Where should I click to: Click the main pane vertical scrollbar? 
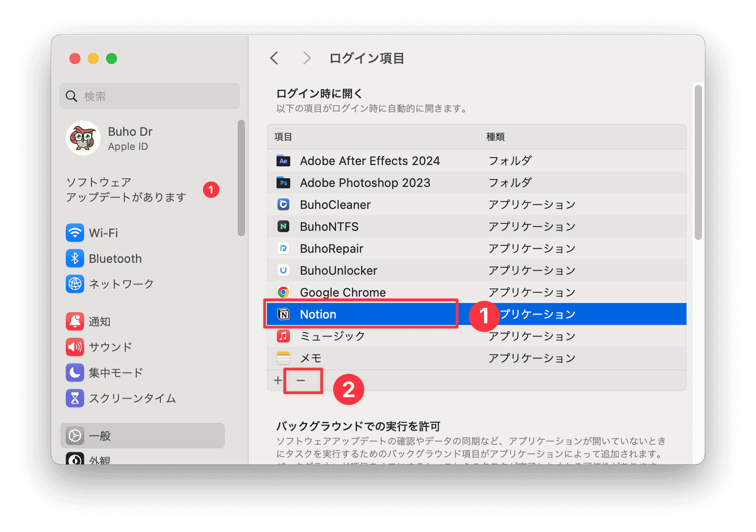tap(698, 162)
